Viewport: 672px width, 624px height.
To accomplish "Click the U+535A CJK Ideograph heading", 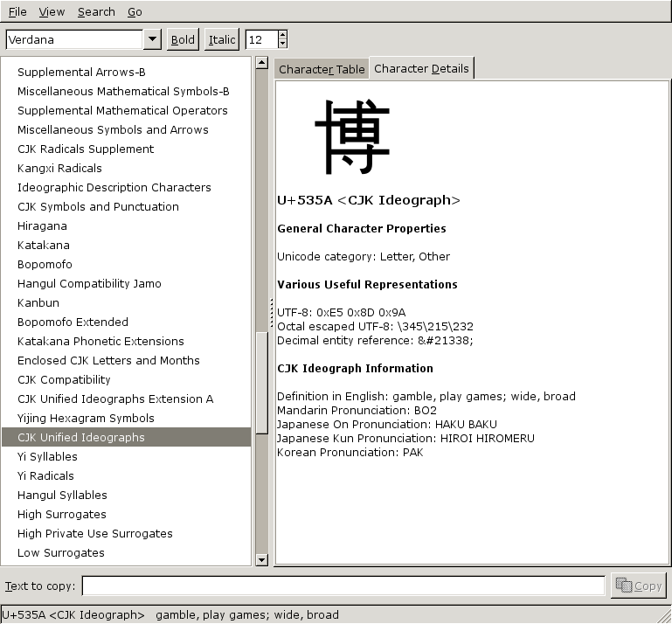I will coord(369,200).
